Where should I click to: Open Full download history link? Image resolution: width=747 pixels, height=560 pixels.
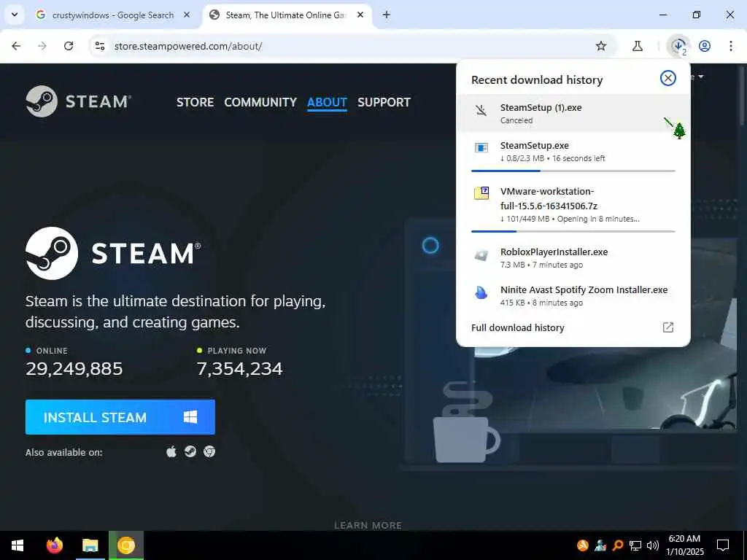click(517, 327)
